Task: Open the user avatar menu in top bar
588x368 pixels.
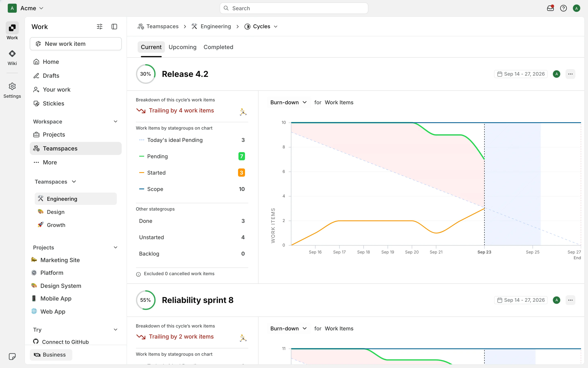Action: [x=576, y=8]
